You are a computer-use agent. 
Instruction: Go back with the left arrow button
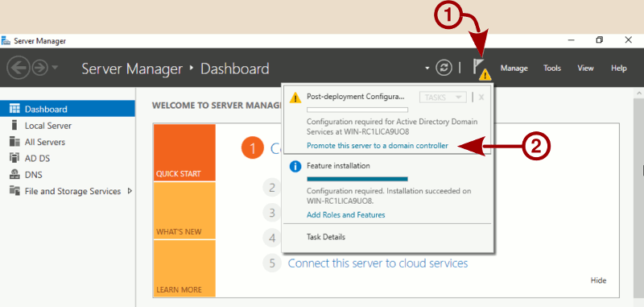pos(18,68)
